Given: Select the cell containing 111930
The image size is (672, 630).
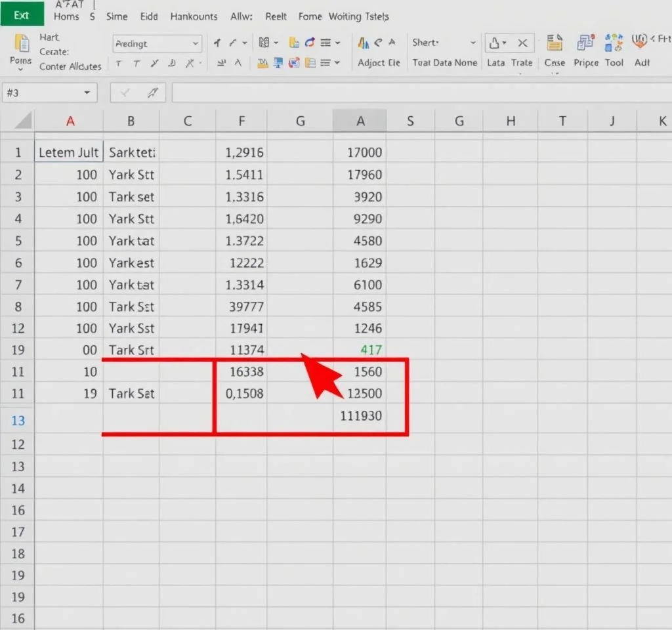Looking at the screenshot, I should [x=360, y=416].
